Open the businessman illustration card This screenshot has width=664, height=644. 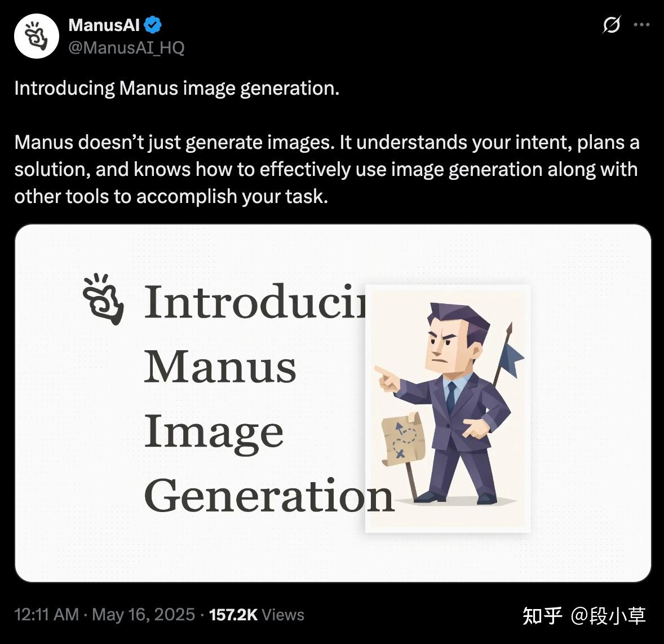pos(448,408)
